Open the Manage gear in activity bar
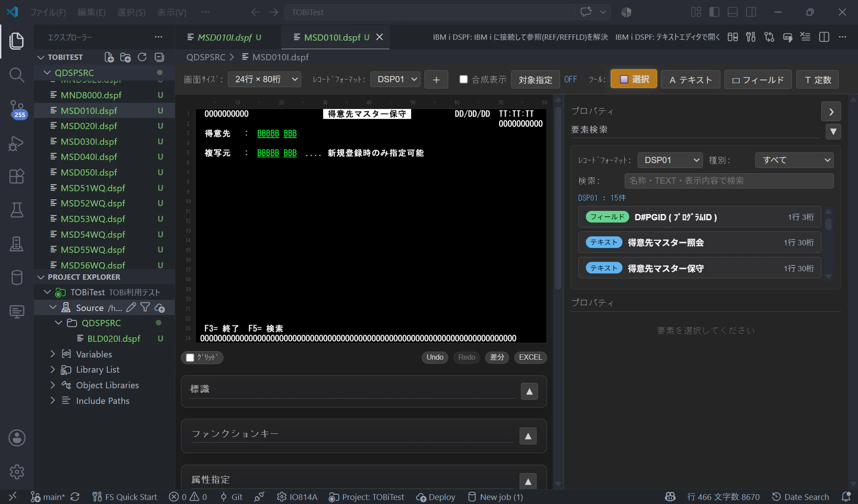Image resolution: width=858 pixels, height=504 pixels. coord(17,472)
